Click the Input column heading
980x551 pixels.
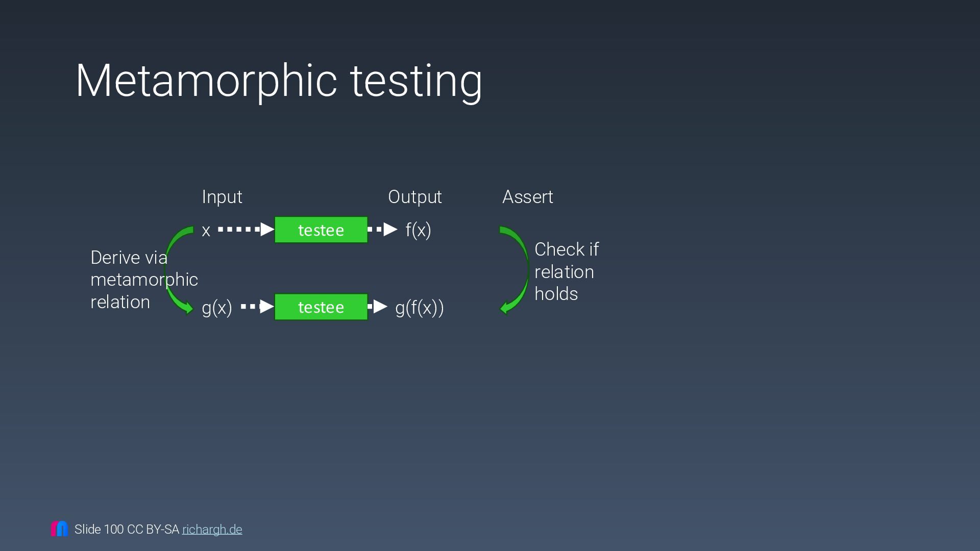222,197
